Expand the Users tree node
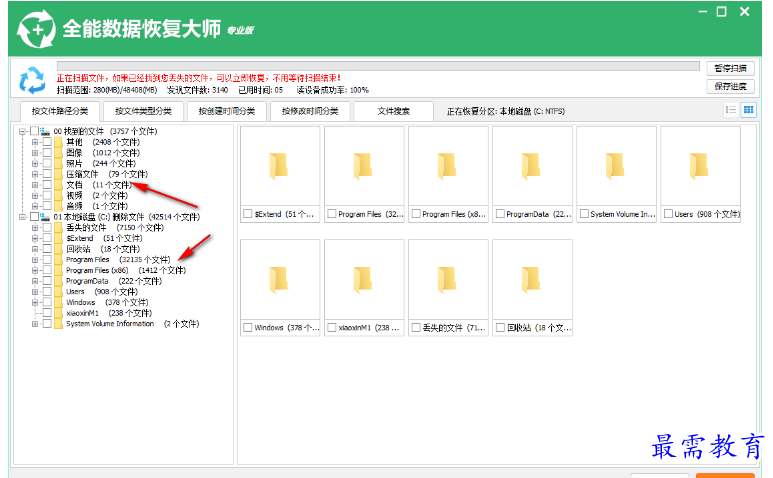 tap(35, 292)
